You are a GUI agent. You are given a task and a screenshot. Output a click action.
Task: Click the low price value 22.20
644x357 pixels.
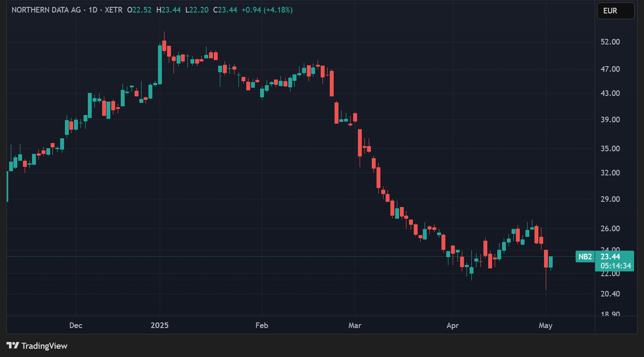coord(199,10)
